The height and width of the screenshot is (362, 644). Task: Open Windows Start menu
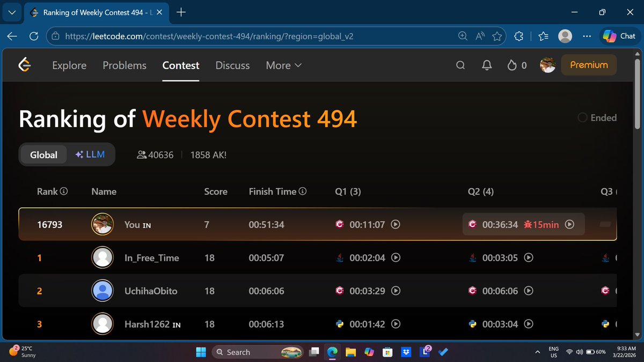(x=201, y=352)
